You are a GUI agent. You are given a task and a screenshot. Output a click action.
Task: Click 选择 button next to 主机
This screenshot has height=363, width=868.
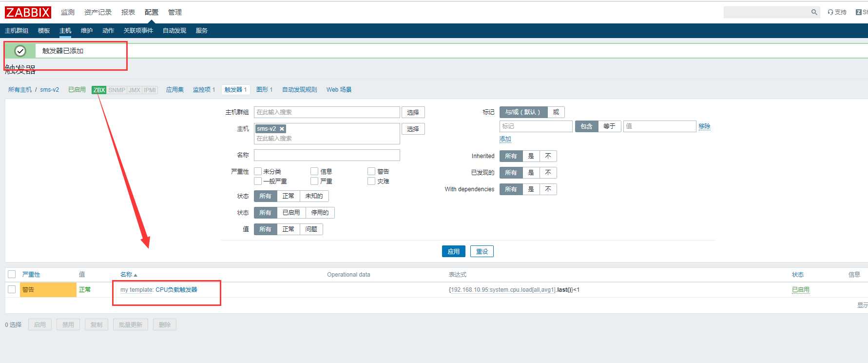coord(413,129)
